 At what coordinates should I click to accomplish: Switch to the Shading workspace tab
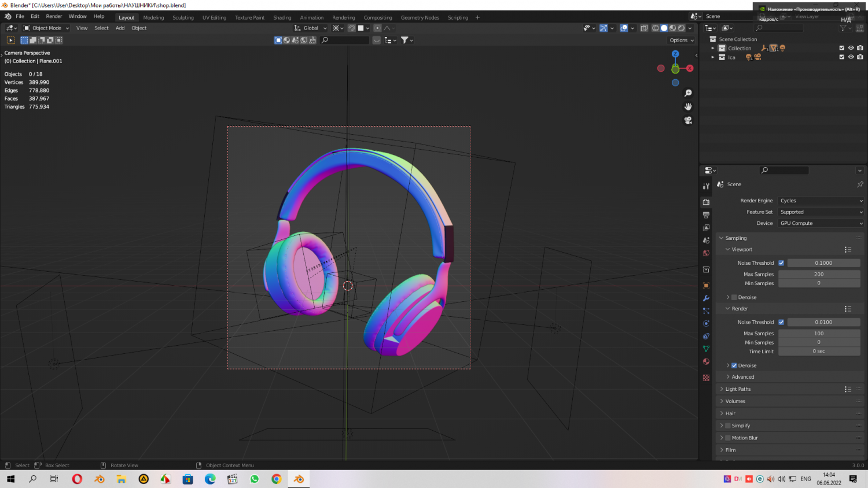[x=282, y=17]
